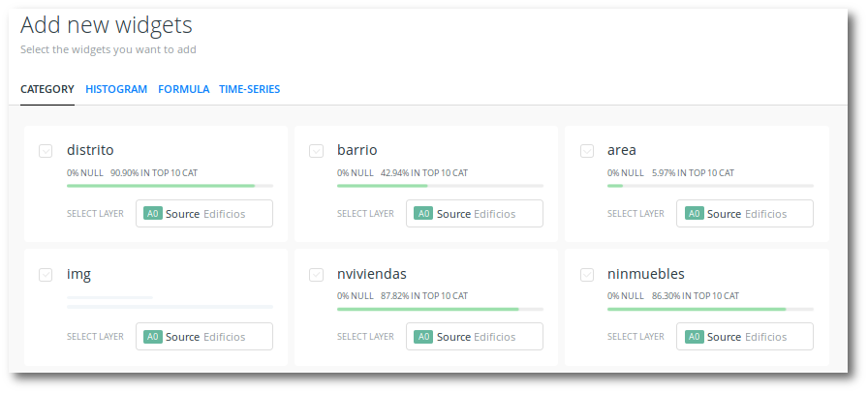This screenshot has width=868, height=393.
Task: Tick the img widget checkbox
Action: [46, 275]
